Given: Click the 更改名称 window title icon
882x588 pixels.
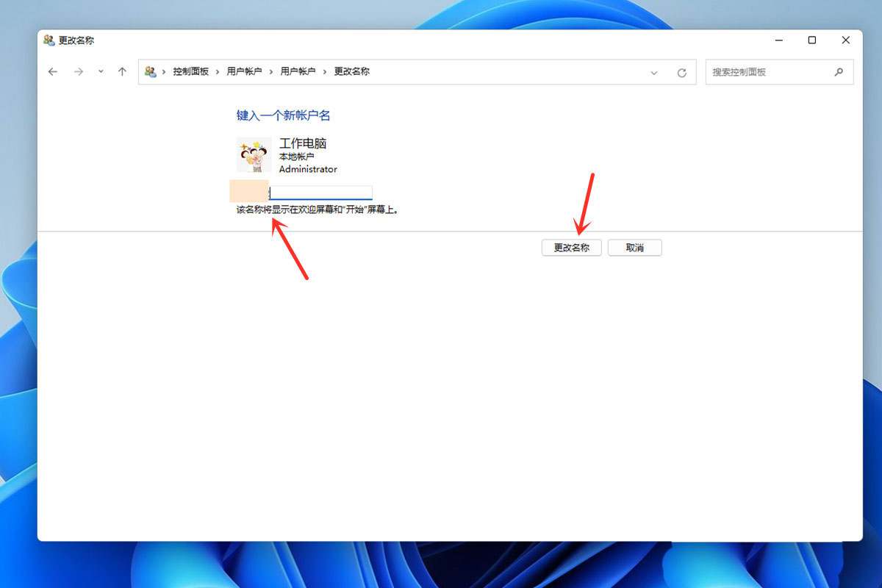Looking at the screenshot, I should pos(49,40).
